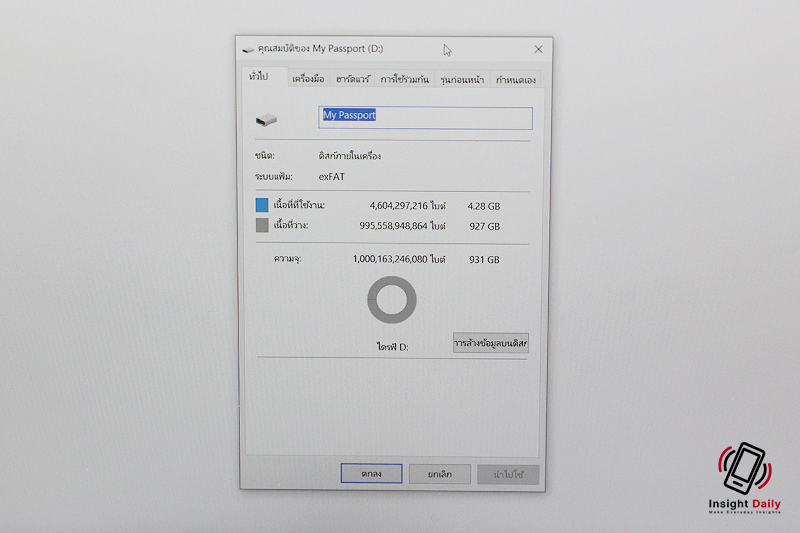
Task: Click the blue used space swatch
Action: click(x=262, y=205)
